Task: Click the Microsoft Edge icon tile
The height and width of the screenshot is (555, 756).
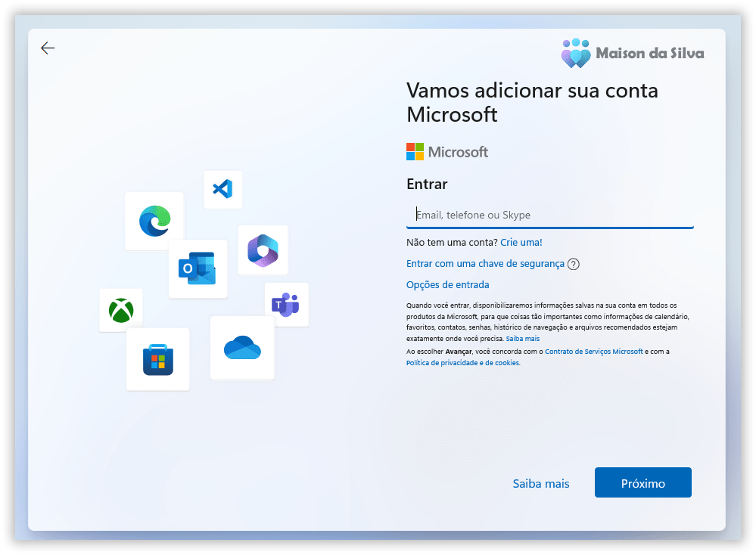Action: [155, 221]
